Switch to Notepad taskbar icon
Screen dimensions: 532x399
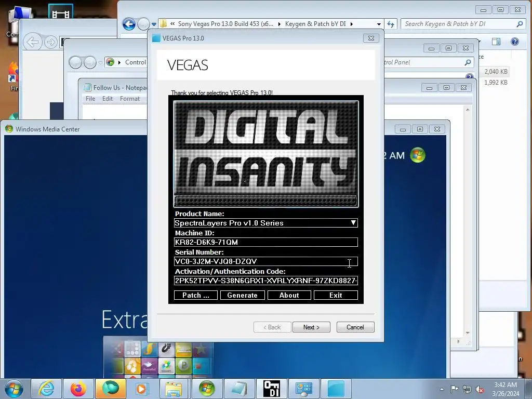239,389
